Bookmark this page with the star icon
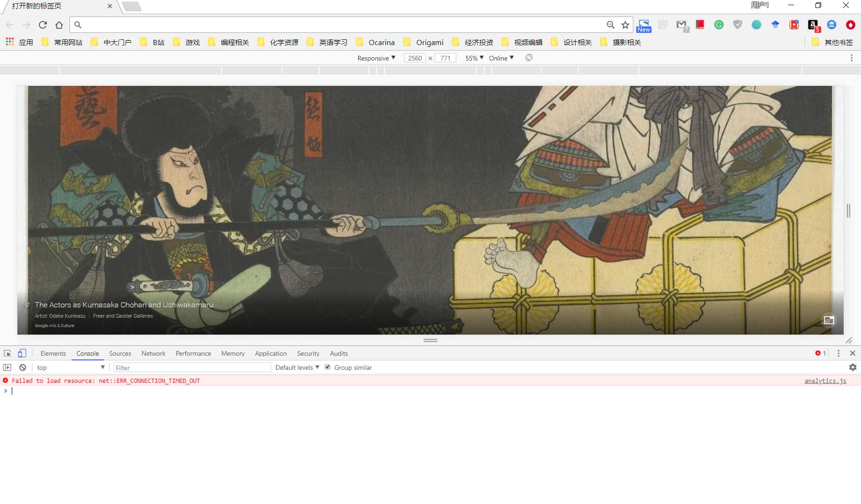Screen dimensions: 861x504 (x=625, y=25)
